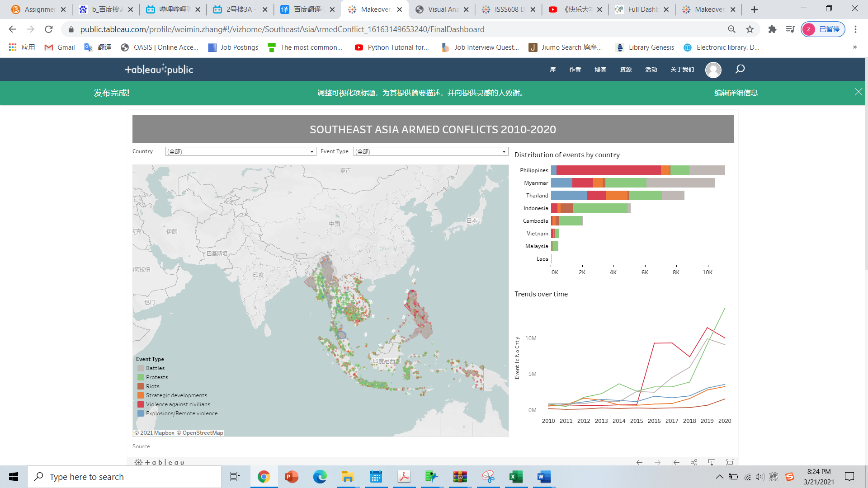Image resolution: width=868 pixels, height=488 pixels.
Task: Highlight Violence against civilians legend item
Action: [x=178, y=404]
